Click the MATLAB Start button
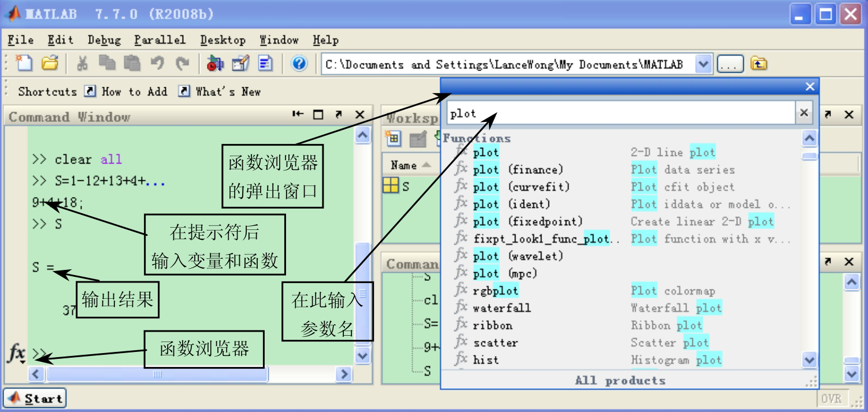The height and width of the screenshot is (412, 868). tap(35, 399)
